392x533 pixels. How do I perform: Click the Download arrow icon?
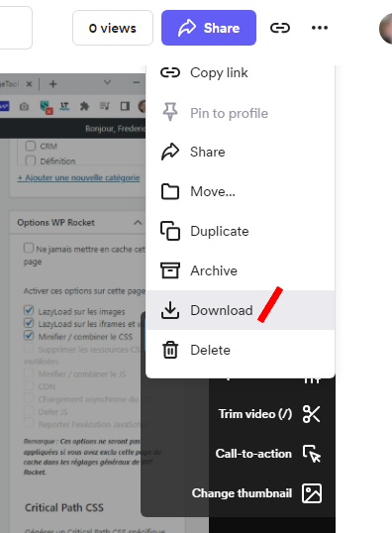pos(170,310)
